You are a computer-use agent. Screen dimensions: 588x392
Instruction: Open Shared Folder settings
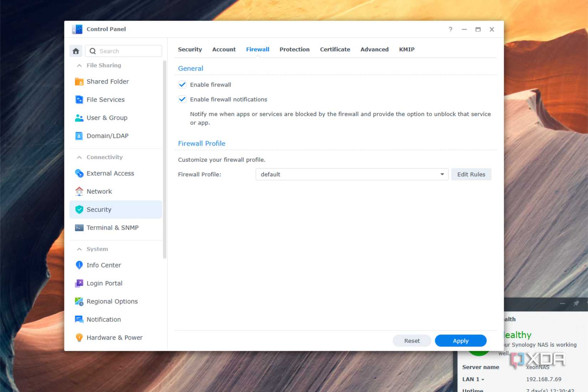click(116, 82)
